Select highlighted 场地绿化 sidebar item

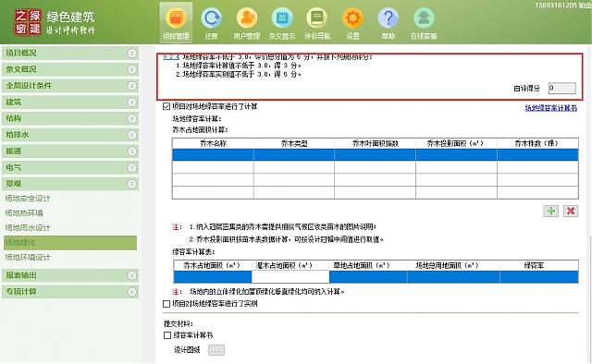click(x=70, y=243)
